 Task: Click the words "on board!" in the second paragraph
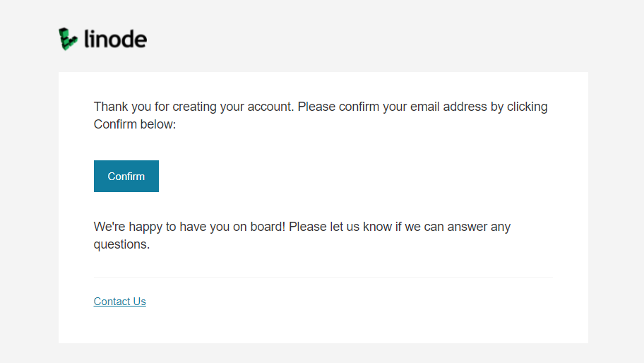point(259,227)
